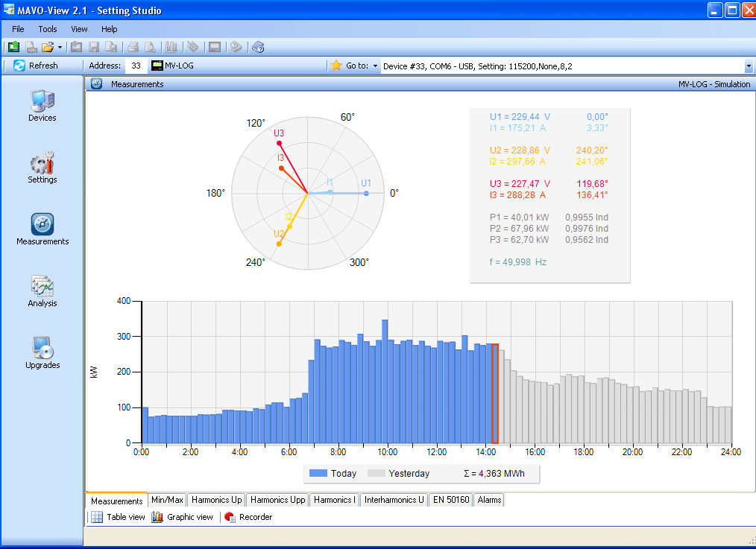Open the Tools menu

[x=48, y=29]
